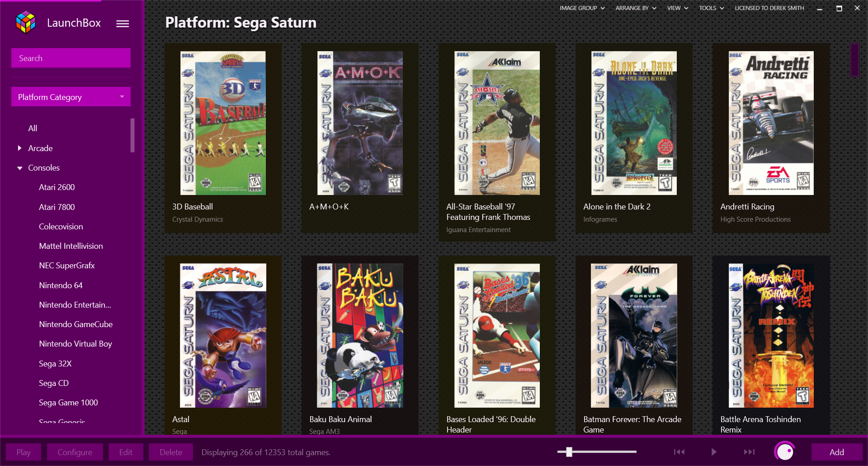Skip to previous music track
868x466 pixels.
click(x=679, y=452)
